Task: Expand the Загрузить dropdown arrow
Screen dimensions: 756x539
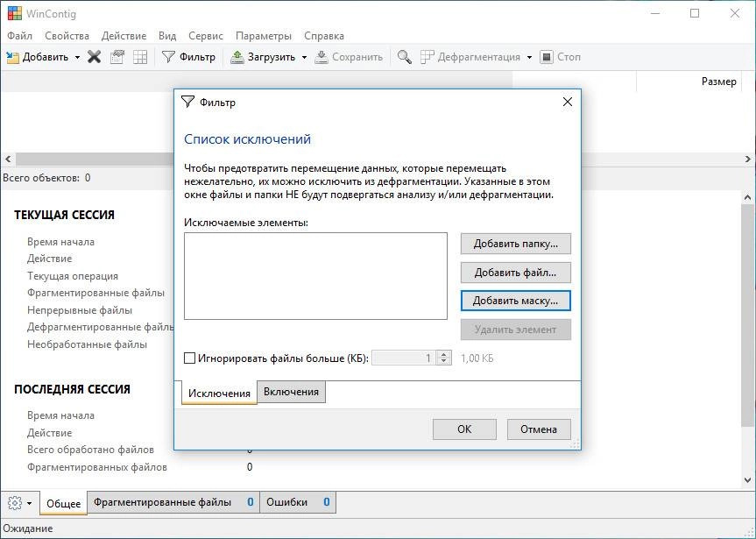Action: click(x=304, y=57)
